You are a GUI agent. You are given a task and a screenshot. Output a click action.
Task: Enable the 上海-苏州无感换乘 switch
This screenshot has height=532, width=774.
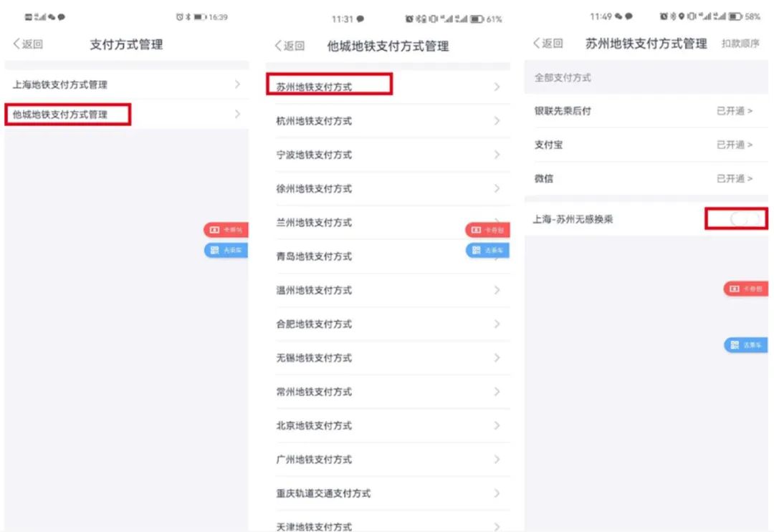pos(744,220)
